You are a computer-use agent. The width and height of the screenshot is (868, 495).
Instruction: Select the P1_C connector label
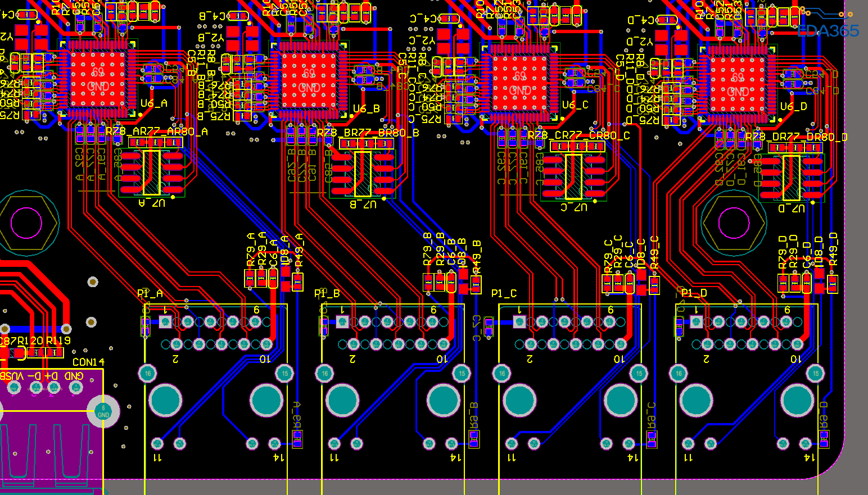pyautogui.click(x=504, y=294)
